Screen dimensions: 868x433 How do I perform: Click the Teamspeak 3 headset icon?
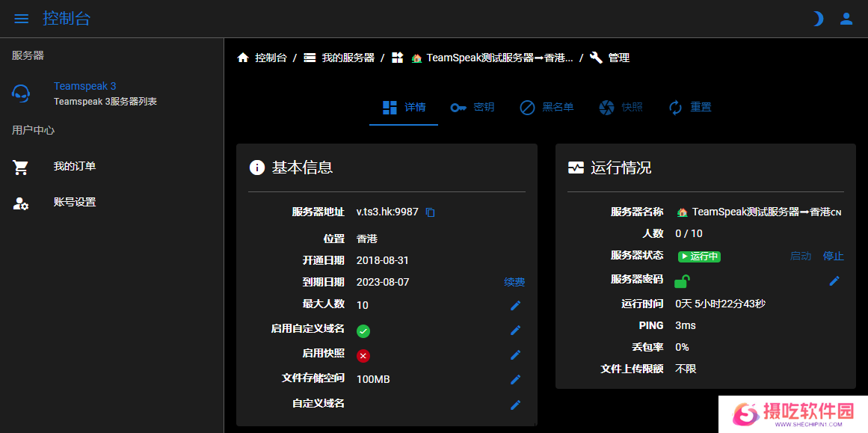coord(21,93)
